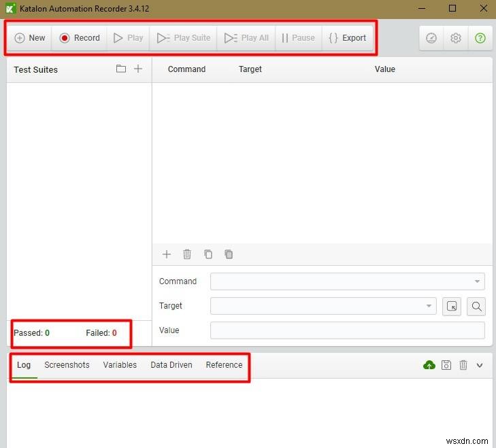Click the Passed count label
Image resolution: width=496 pixels, height=448 pixels.
point(31,333)
